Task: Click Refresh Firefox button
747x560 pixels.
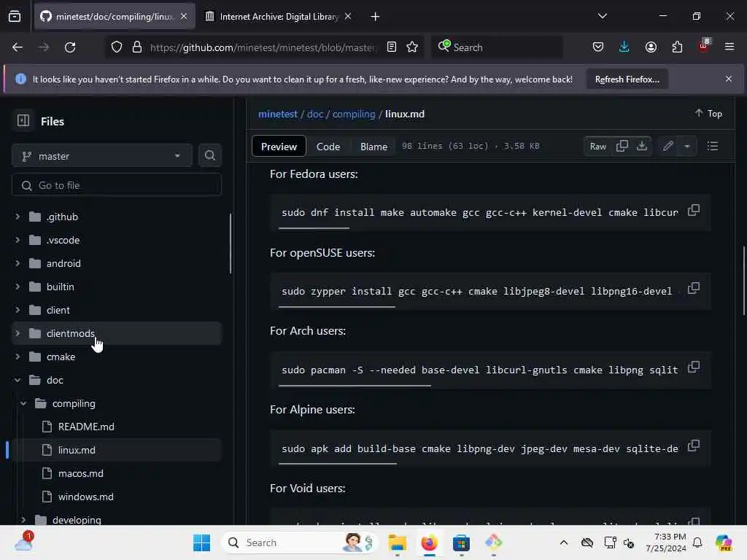Action: [x=627, y=79]
